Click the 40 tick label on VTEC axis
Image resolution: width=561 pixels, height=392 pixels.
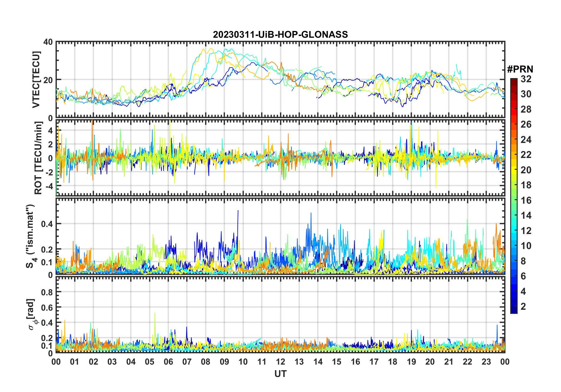click(48, 42)
